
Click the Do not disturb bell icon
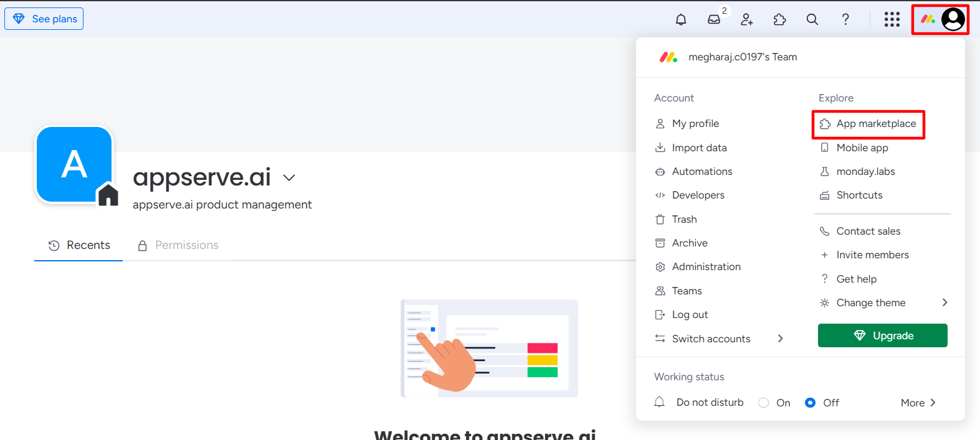pyautogui.click(x=660, y=402)
